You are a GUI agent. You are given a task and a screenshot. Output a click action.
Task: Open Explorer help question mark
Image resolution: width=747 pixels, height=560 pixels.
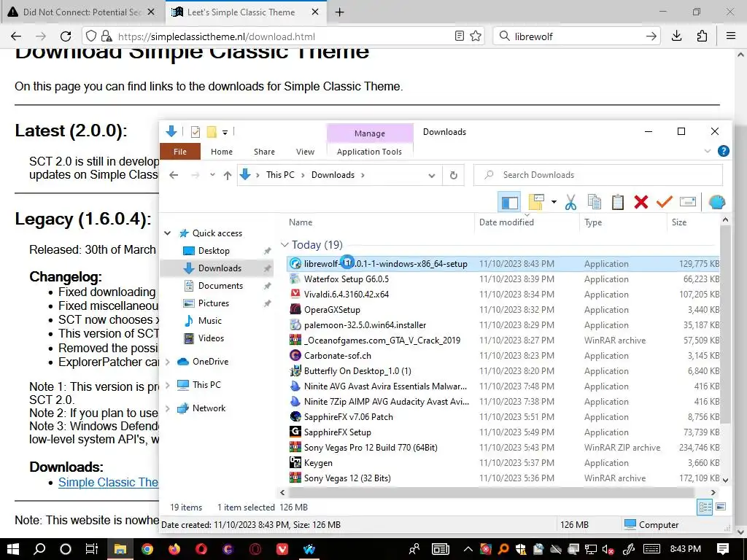point(723,151)
